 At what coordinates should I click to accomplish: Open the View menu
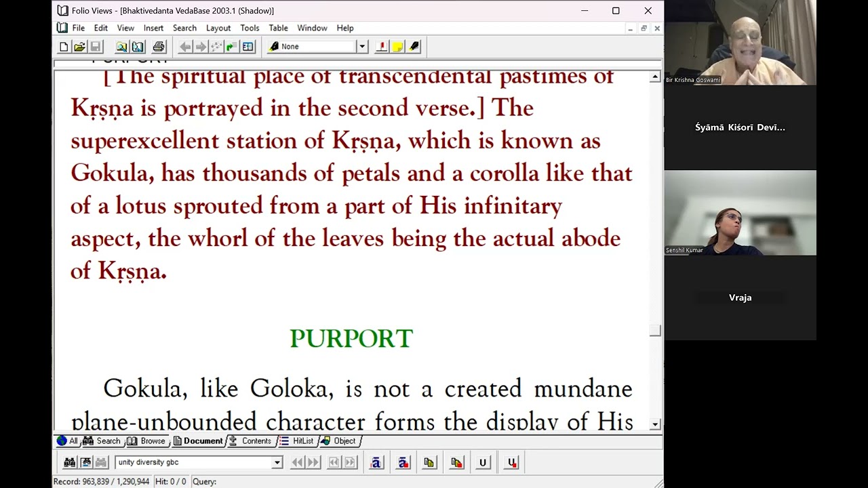(125, 28)
